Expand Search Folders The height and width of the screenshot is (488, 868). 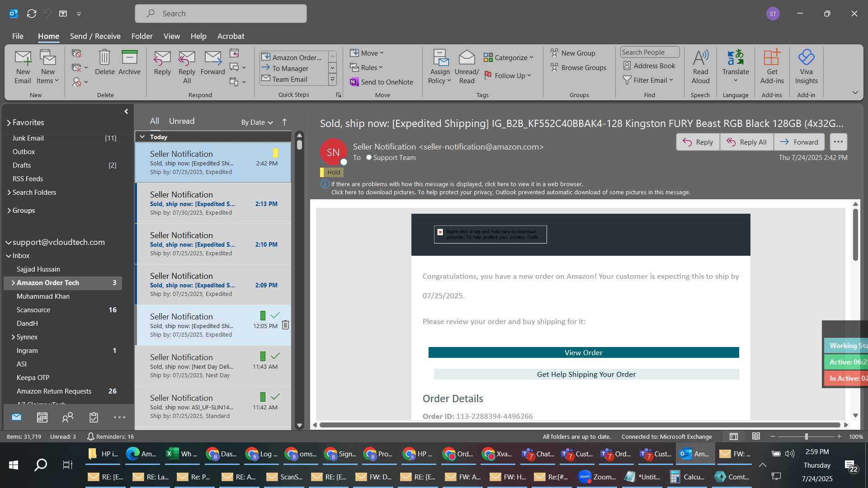tap(9, 192)
